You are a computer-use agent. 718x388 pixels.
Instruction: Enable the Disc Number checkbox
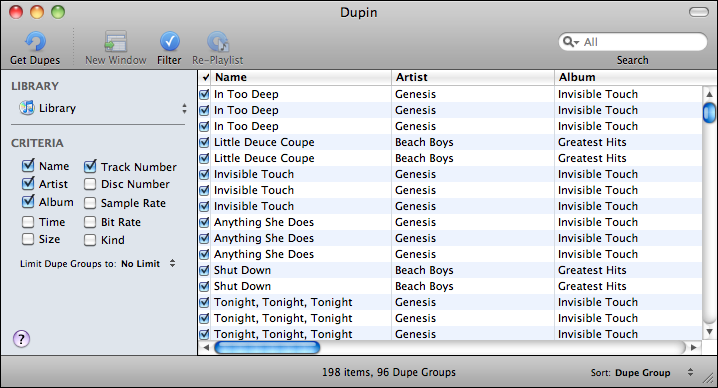(90, 184)
